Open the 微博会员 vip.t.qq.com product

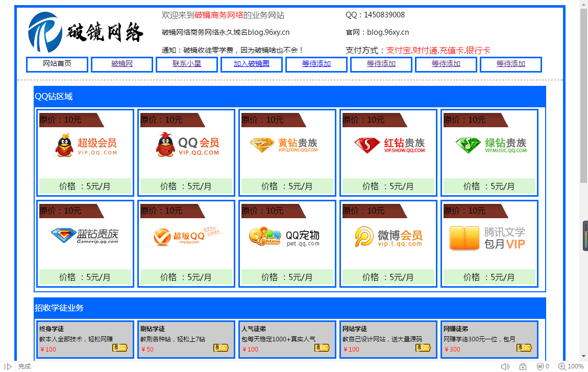tap(388, 237)
